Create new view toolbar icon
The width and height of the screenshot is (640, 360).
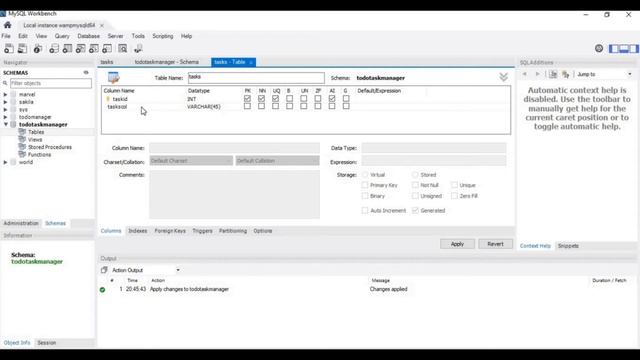coord(80,49)
